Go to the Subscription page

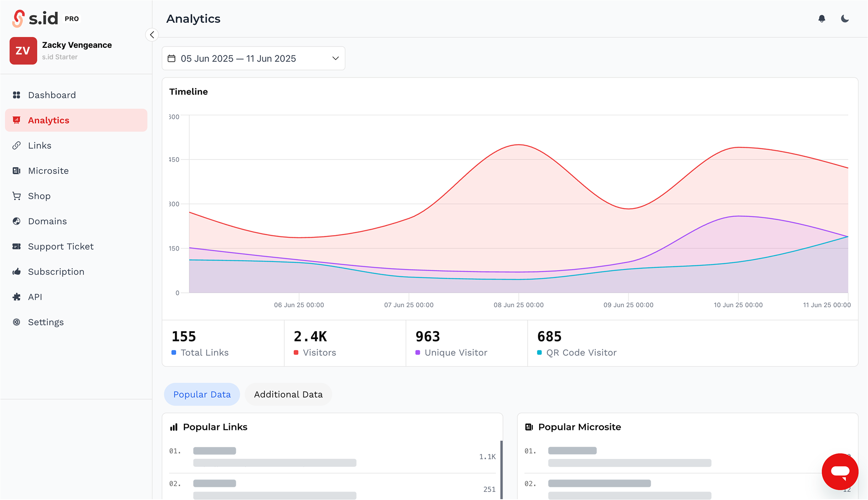pos(56,272)
